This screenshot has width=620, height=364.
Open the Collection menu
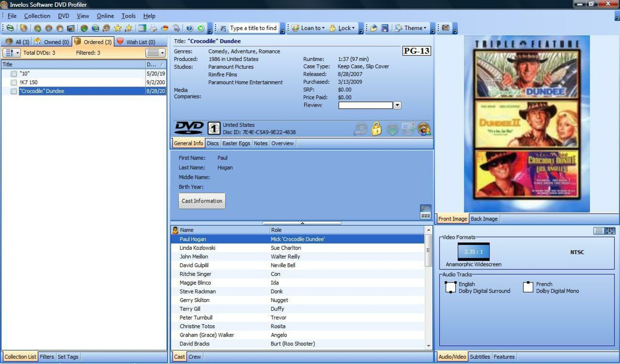[x=37, y=16]
